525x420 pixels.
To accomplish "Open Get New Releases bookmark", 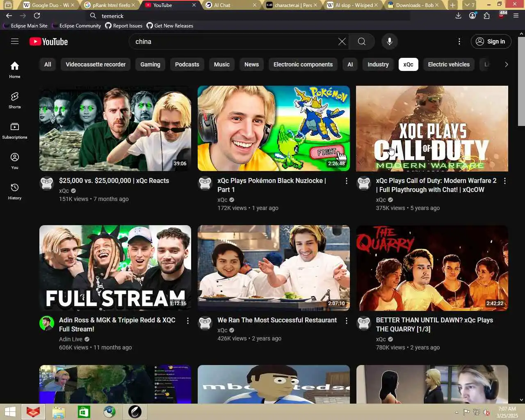I will [170, 25].
